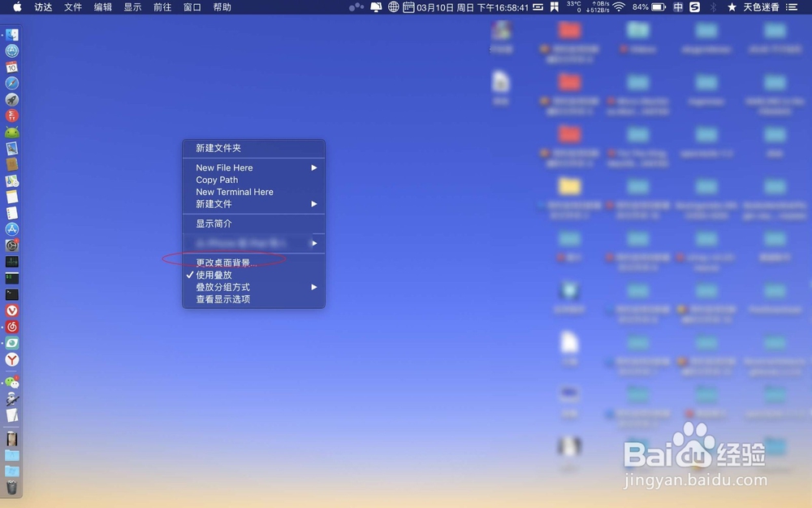This screenshot has height=508, width=812.
Task: Click Copy Path in the context menu
Action: [217, 180]
